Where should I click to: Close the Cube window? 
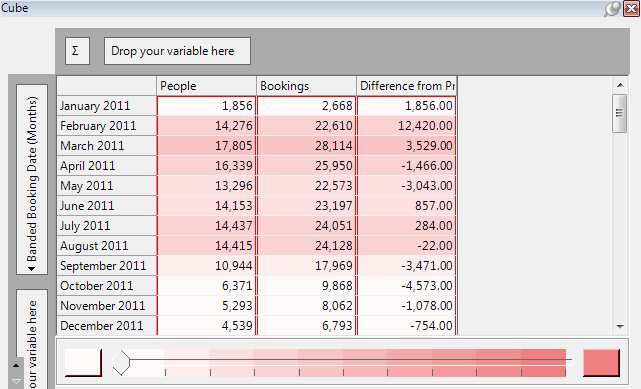[x=631, y=9]
